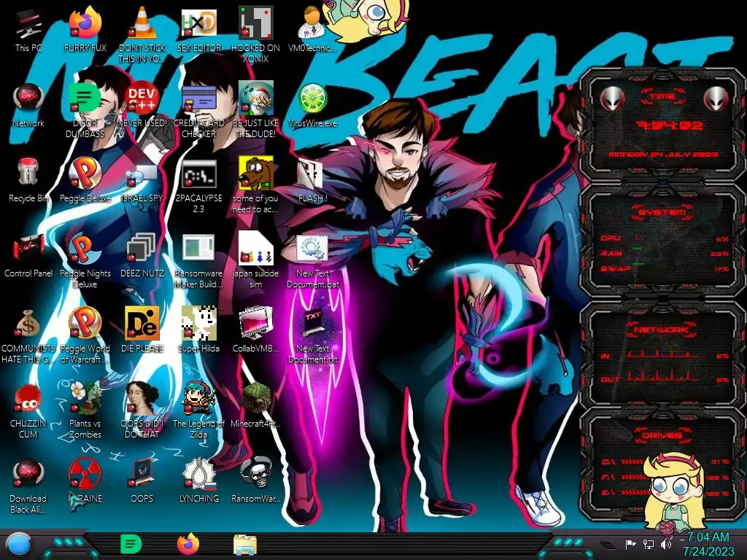Open the FLASH ! shortcut
The image size is (747, 560).
[x=312, y=180]
